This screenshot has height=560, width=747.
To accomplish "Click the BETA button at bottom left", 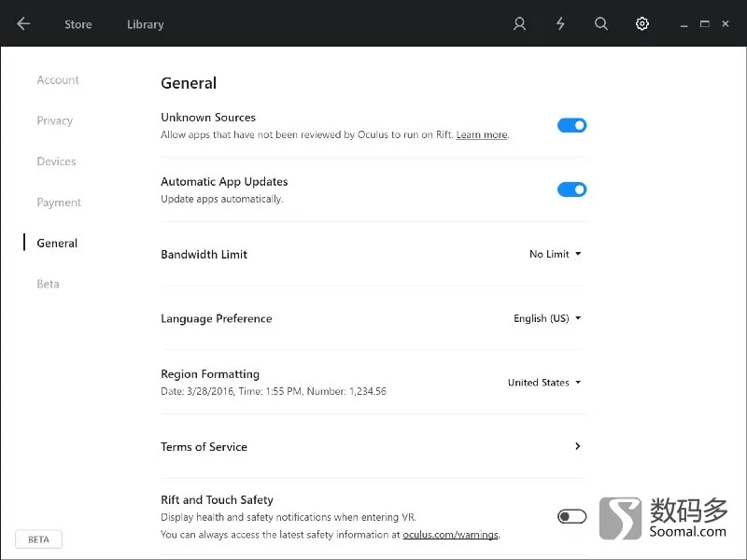I will click(x=38, y=539).
